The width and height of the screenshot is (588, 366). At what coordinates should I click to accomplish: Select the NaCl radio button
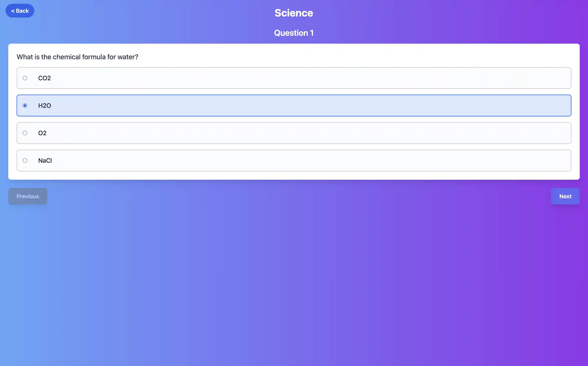coord(25,160)
